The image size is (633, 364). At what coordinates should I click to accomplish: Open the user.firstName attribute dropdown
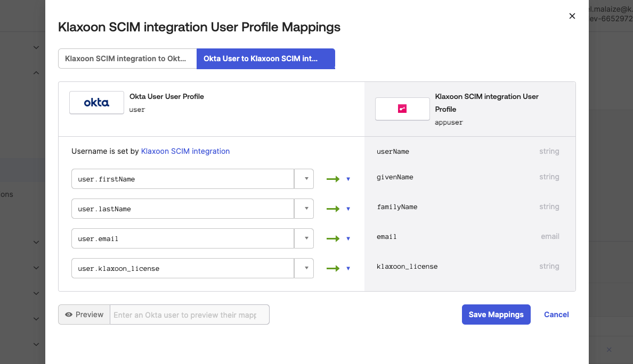(306, 179)
